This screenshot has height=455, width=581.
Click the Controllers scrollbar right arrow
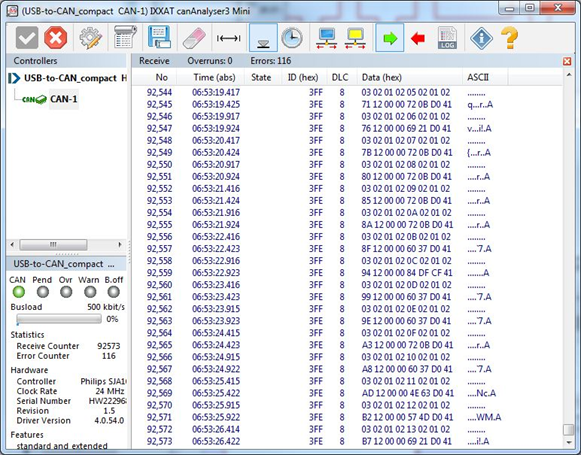[120, 245]
